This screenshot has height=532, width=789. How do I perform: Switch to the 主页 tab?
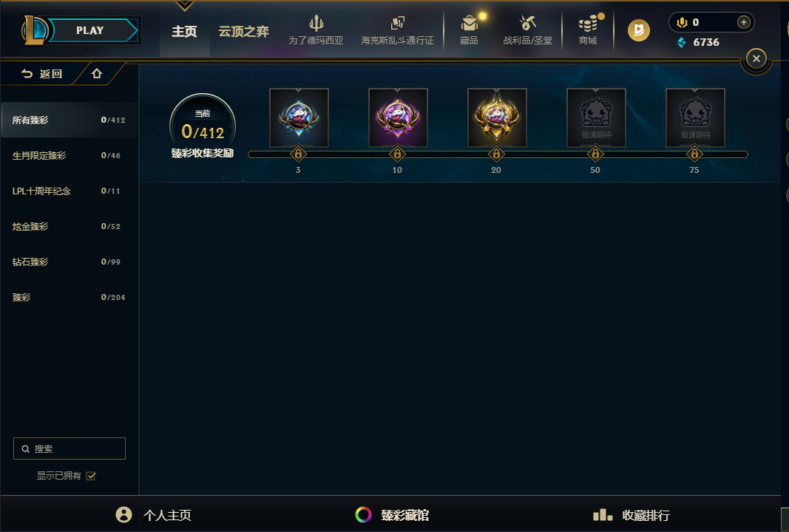pyautogui.click(x=184, y=32)
